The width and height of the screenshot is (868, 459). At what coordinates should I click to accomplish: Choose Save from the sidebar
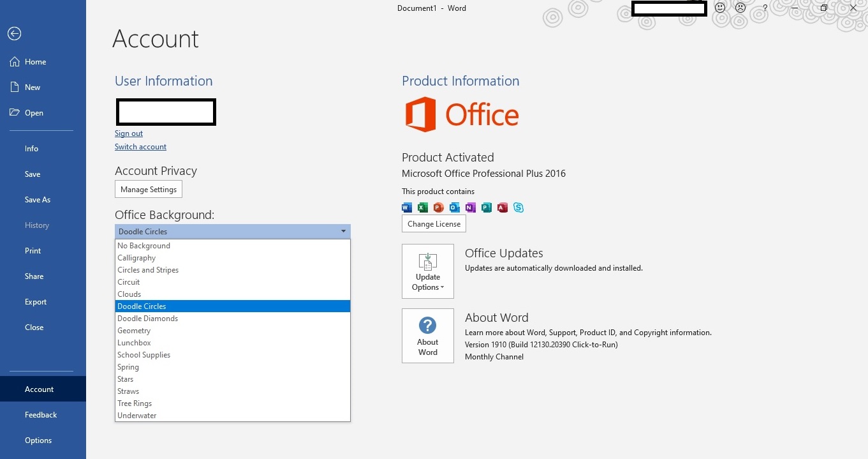pos(43,174)
